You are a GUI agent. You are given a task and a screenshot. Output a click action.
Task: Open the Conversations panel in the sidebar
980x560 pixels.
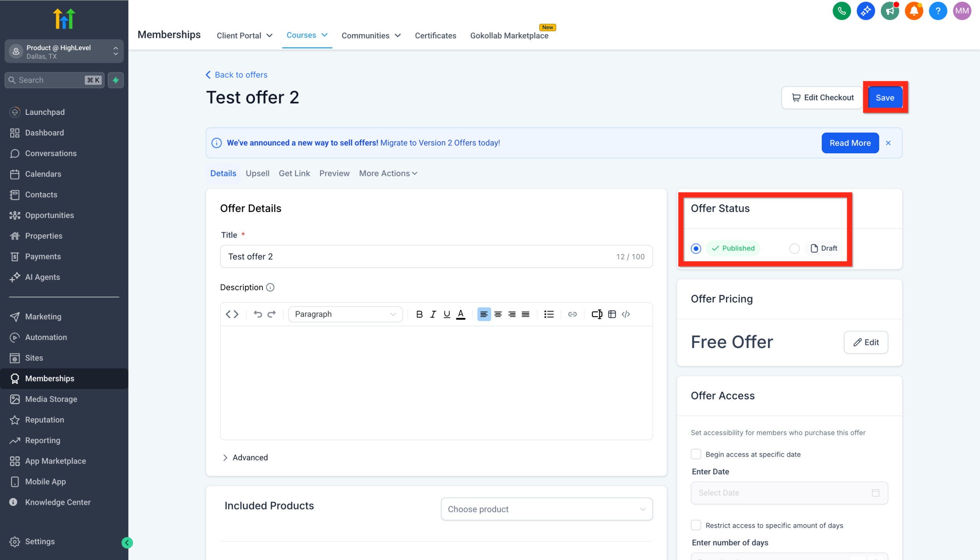click(x=51, y=153)
